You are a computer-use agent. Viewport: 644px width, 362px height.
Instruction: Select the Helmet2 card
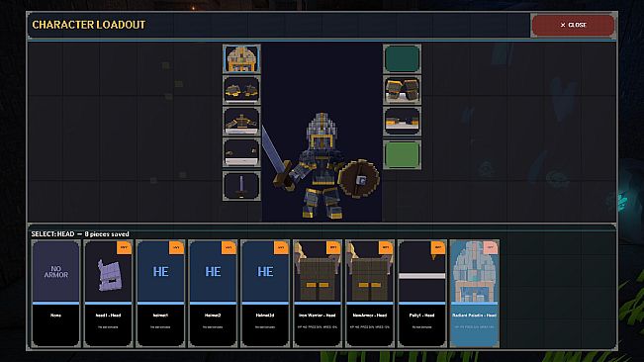pos(213,294)
